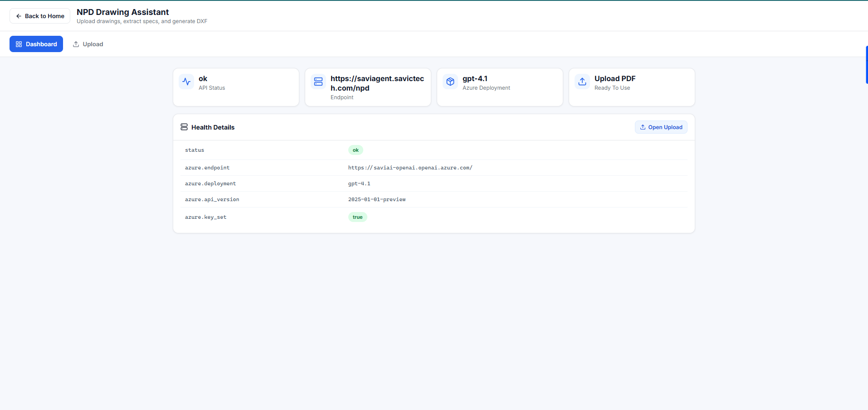Select the azure.endpoint row label

207,168
